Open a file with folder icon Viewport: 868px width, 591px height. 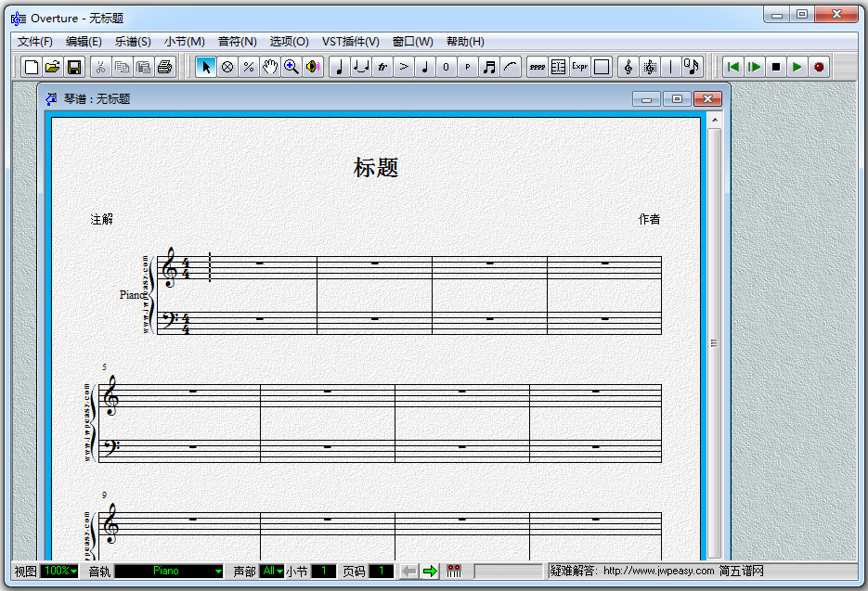[x=53, y=67]
